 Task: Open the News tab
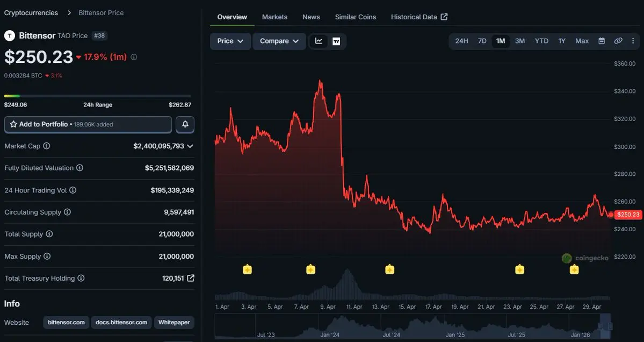[x=312, y=17]
